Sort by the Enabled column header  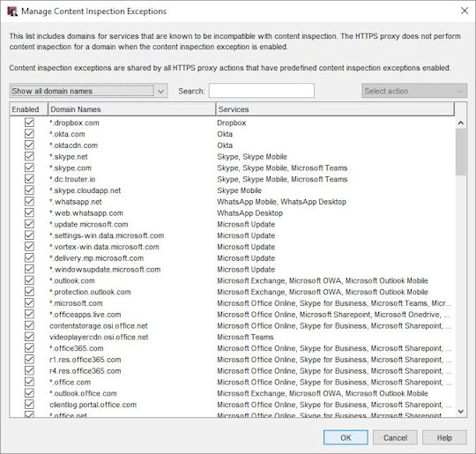pyautogui.click(x=28, y=109)
